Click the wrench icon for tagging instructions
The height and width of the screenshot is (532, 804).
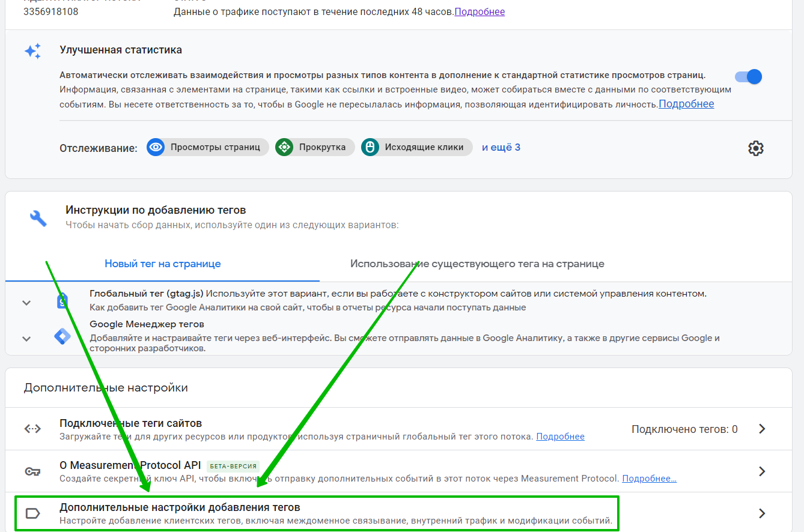click(38, 218)
